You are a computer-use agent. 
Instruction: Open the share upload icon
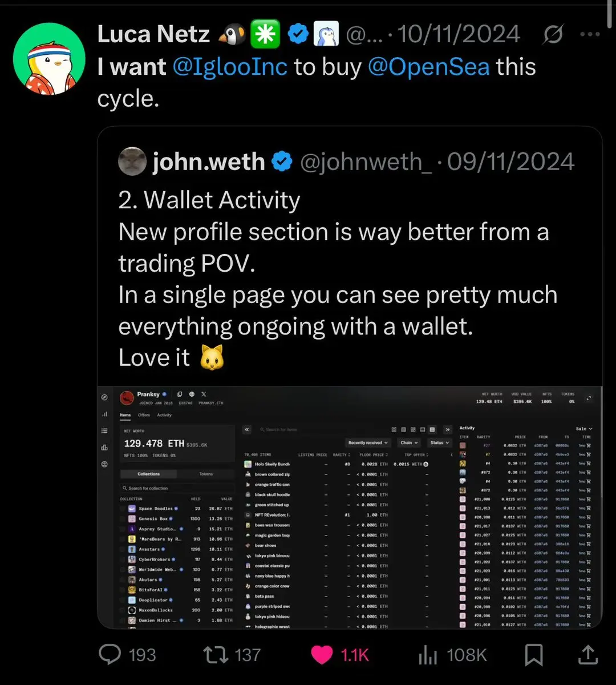(x=587, y=654)
